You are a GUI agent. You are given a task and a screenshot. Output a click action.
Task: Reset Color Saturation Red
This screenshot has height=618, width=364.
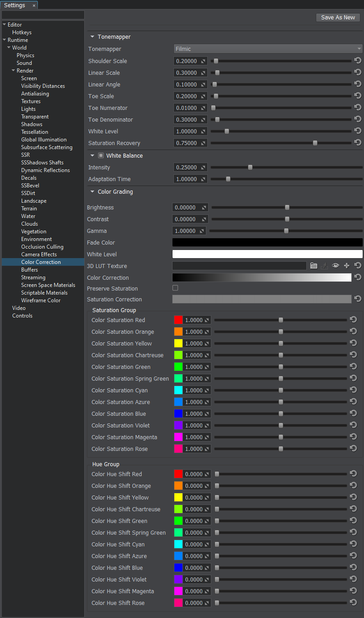353,320
